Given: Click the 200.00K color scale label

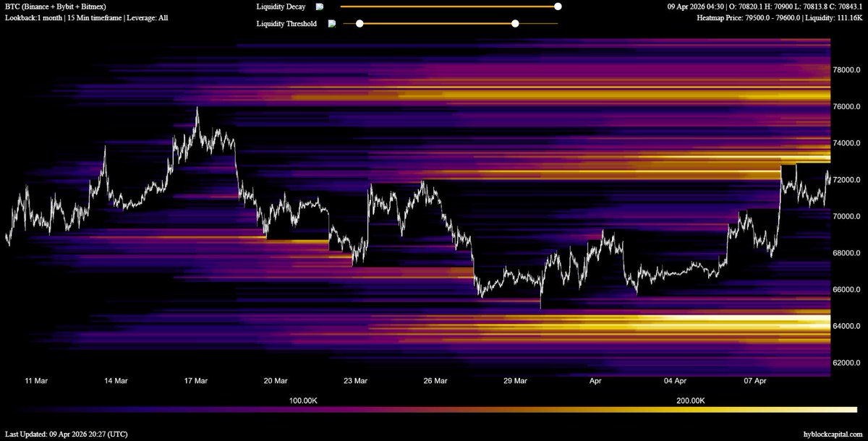Looking at the screenshot, I should tap(691, 400).
